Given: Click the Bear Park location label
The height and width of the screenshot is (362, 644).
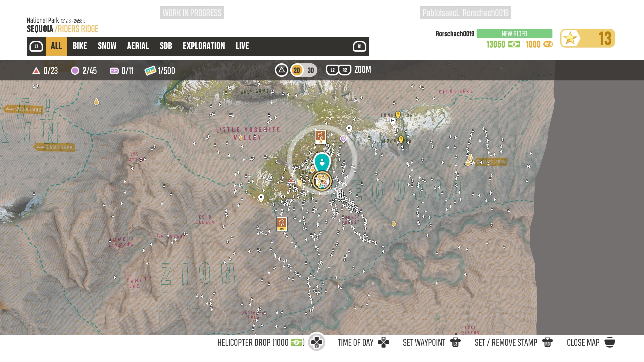Looking at the screenshot, I should [23, 109].
